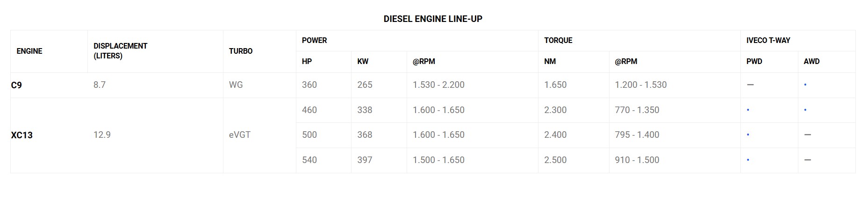868x199 pixels.
Task: Click the 12.9 displacement cell
Action: [102, 135]
